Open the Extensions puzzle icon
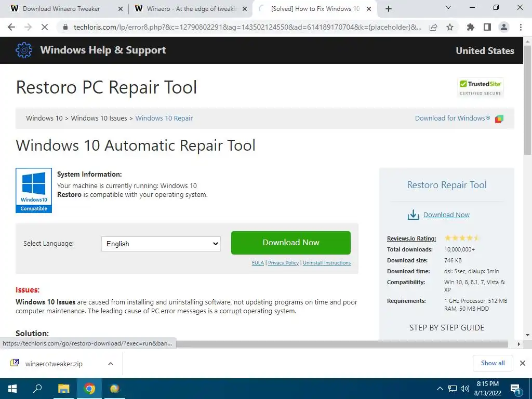The height and width of the screenshot is (399, 532). tap(471, 27)
